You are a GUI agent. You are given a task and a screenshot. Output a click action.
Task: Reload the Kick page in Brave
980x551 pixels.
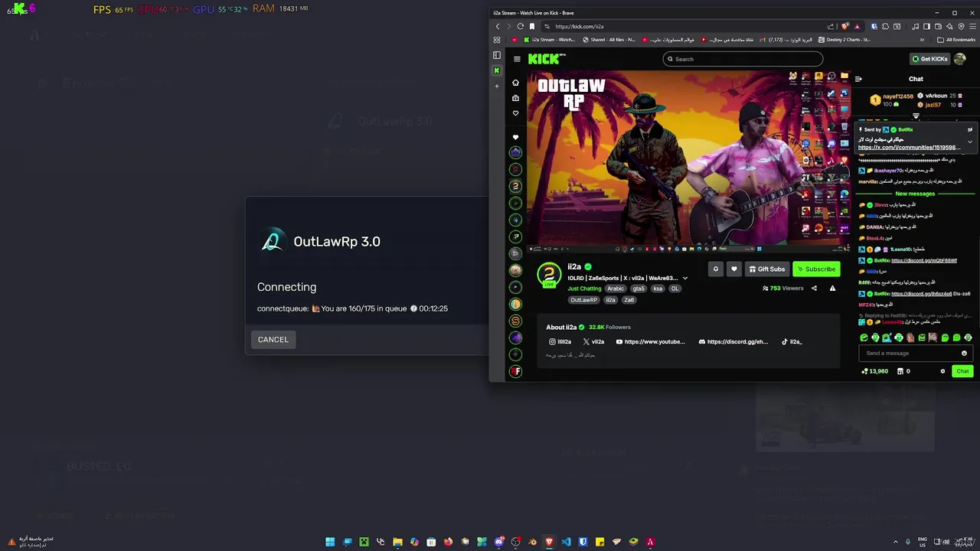pyautogui.click(x=521, y=26)
